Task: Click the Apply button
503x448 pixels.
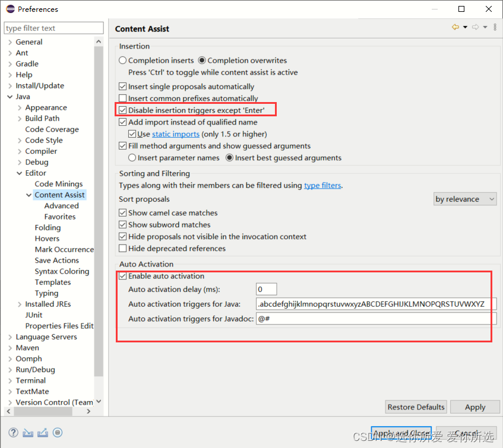Action: pos(475,407)
